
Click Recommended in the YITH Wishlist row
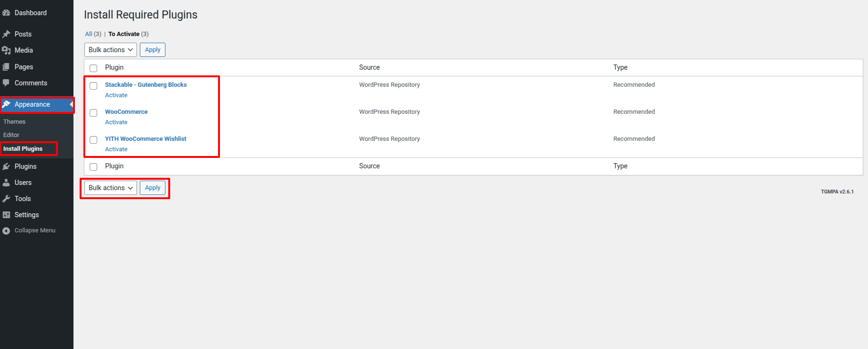tap(634, 139)
